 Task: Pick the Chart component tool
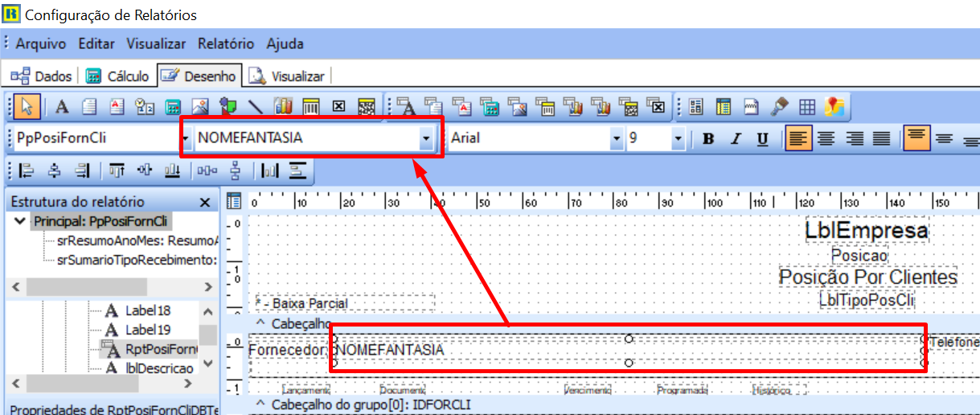click(283, 105)
